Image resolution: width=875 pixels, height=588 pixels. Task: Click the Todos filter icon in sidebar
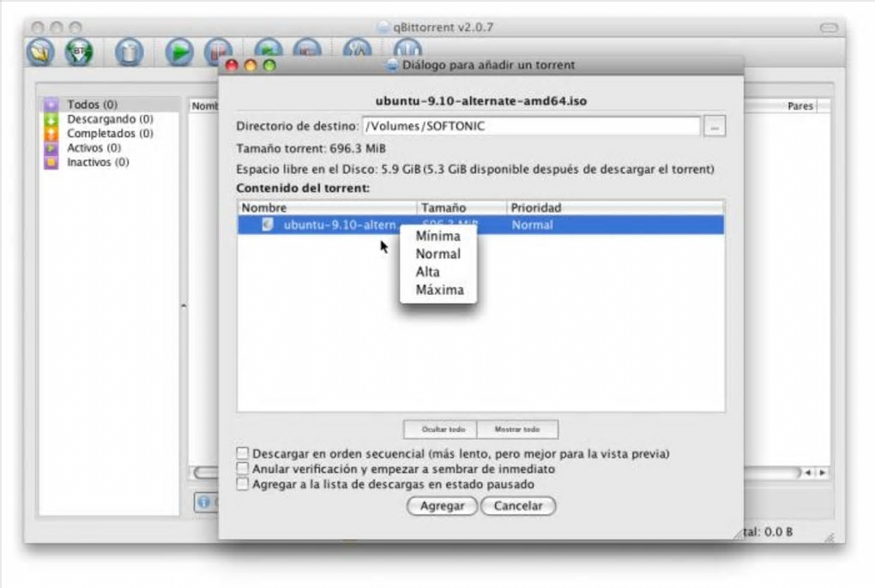click(51, 105)
